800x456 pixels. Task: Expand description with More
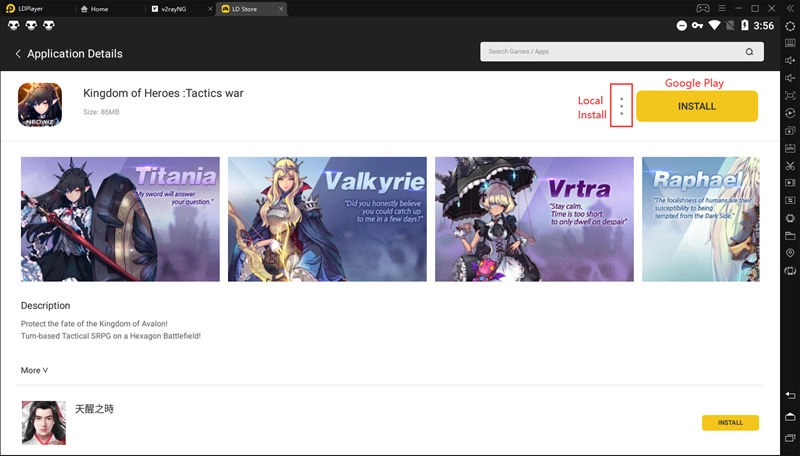click(34, 370)
